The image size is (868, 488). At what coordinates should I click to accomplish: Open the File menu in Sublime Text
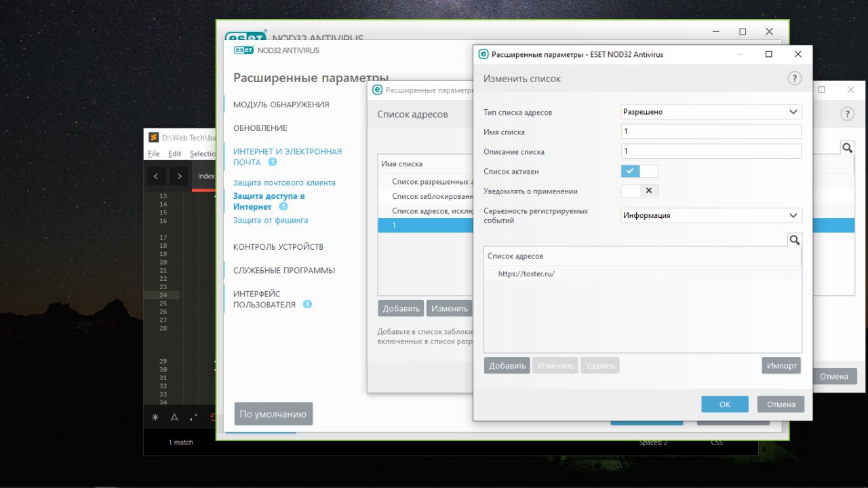point(154,154)
